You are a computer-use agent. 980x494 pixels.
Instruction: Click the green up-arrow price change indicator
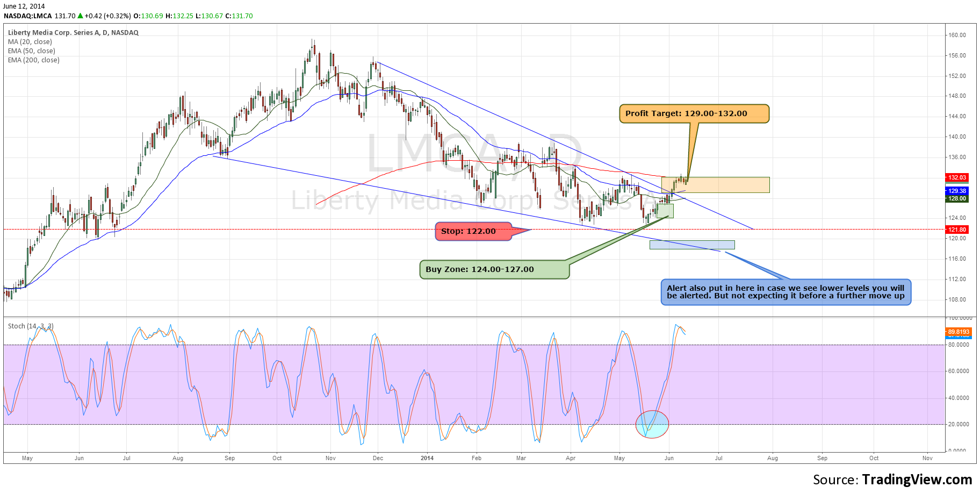(x=80, y=16)
